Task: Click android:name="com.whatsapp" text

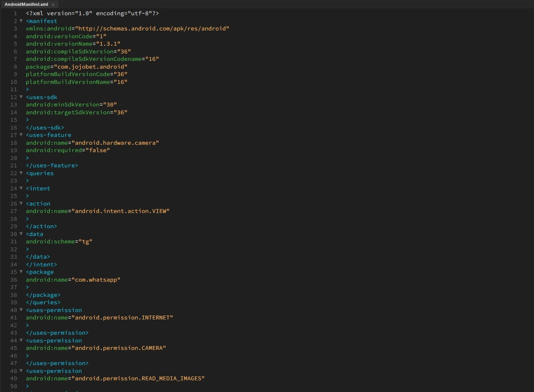Action: coord(73,280)
